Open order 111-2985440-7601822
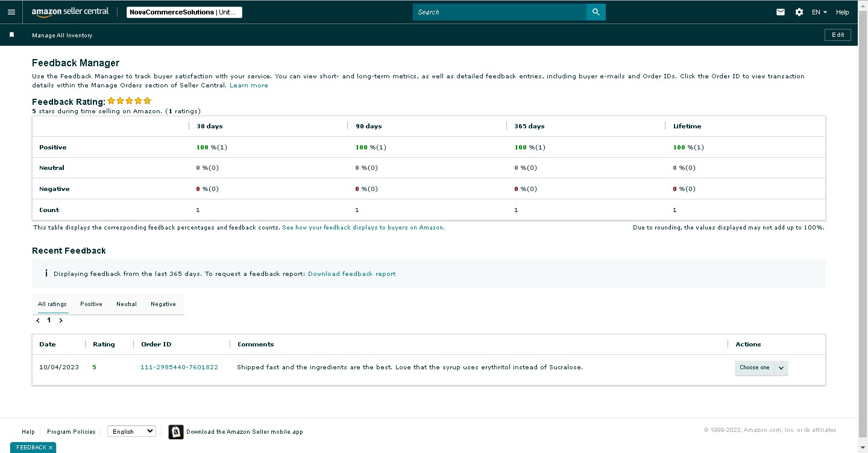The height and width of the screenshot is (453, 868). (179, 367)
